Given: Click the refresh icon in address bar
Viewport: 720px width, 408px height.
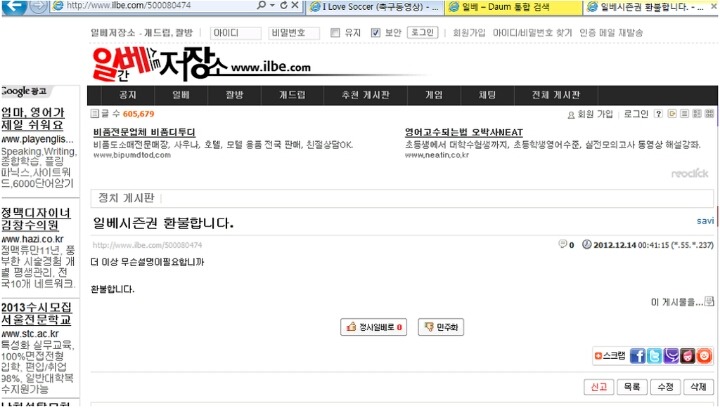Looking at the screenshot, I should (x=284, y=5).
